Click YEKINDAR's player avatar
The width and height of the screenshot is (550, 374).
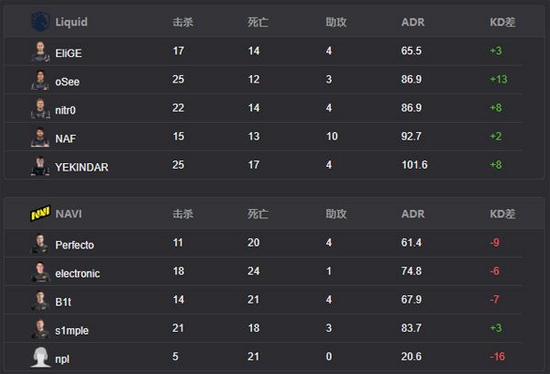point(40,166)
